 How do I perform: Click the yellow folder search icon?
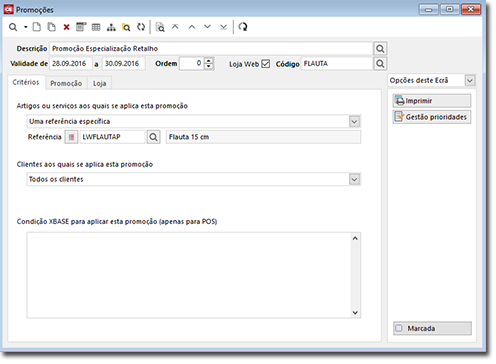pos(126,27)
